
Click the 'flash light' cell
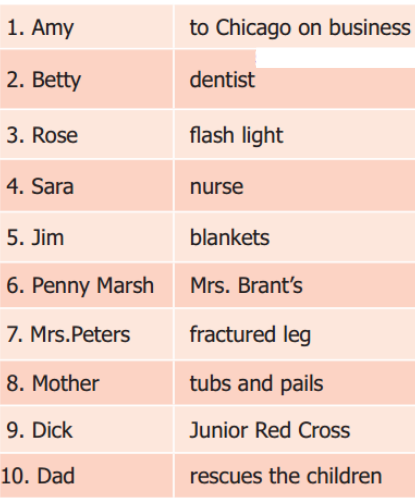tap(295, 134)
